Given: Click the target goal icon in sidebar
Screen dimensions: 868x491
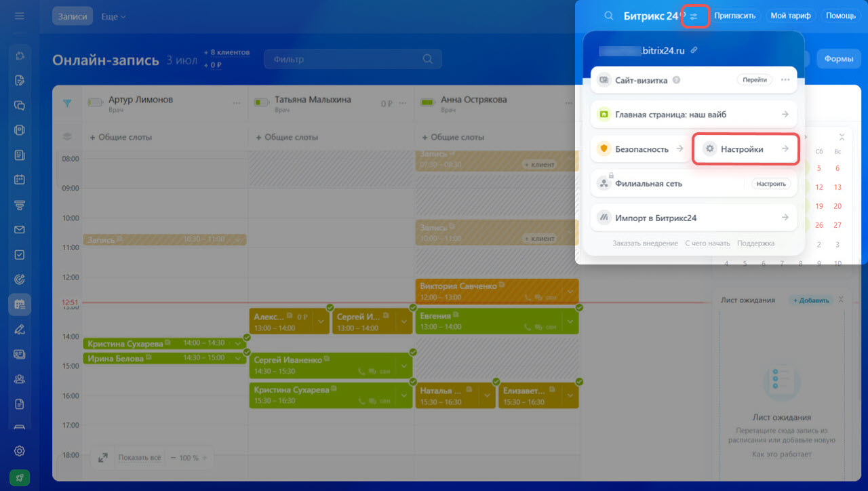Looking at the screenshot, I should [20, 279].
